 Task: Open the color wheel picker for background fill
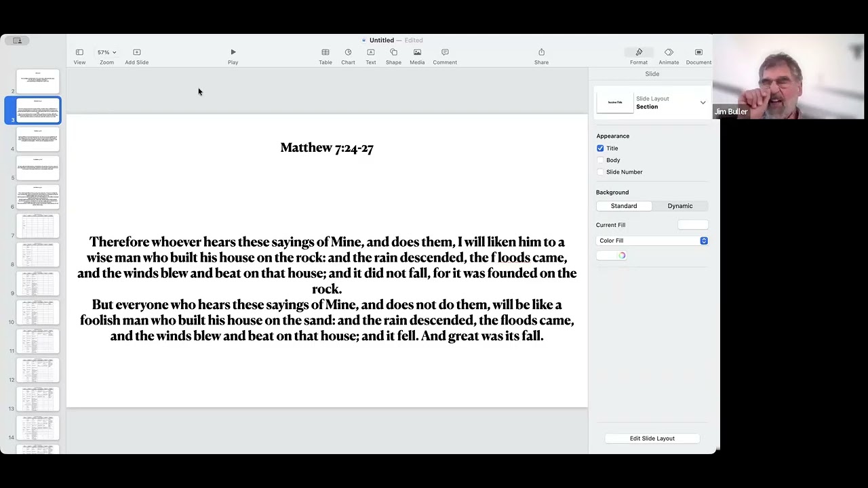[622, 256]
